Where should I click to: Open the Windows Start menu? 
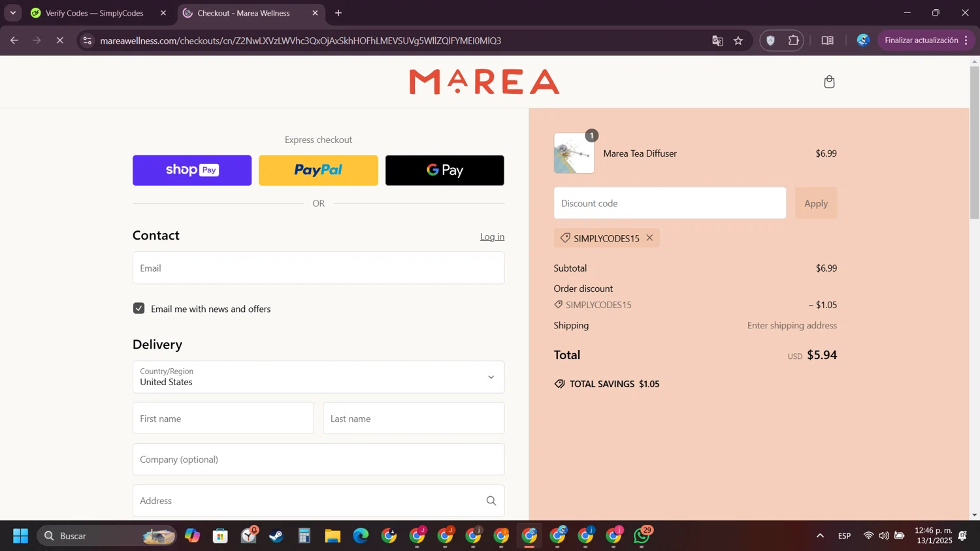[x=20, y=536]
